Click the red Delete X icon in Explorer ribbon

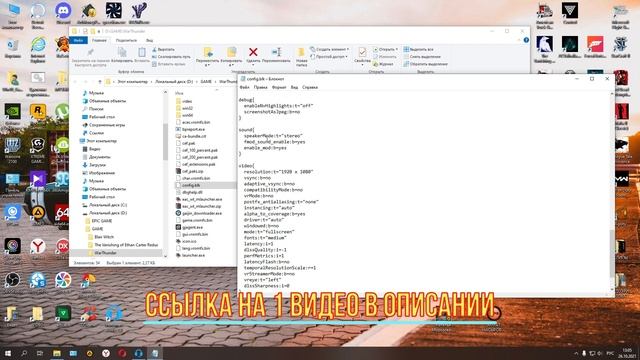click(253, 52)
